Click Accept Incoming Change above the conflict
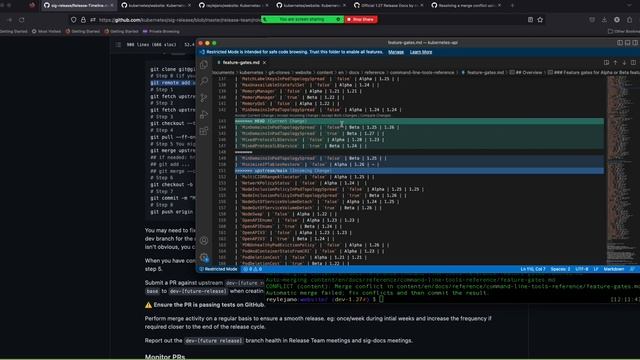This screenshot has height=360, width=640. pyautogui.click(x=298, y=116)
